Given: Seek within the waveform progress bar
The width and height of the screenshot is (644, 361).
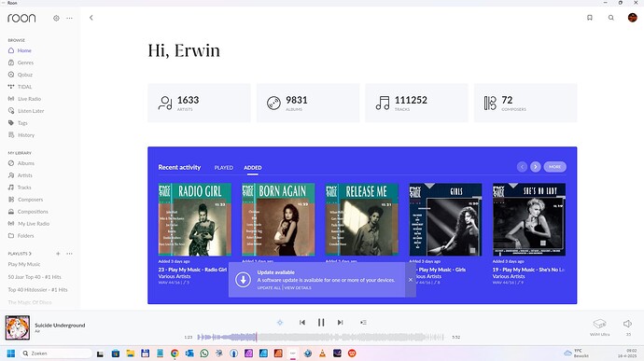Looking at the screenshot, I should click(x=321, y=337).
